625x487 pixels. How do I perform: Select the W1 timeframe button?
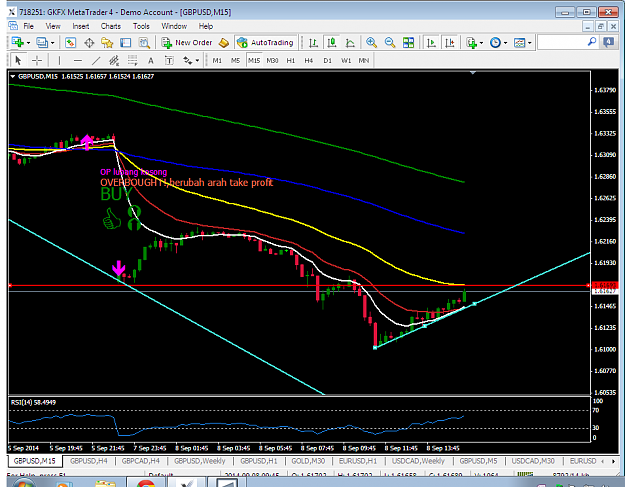[346, 61]
